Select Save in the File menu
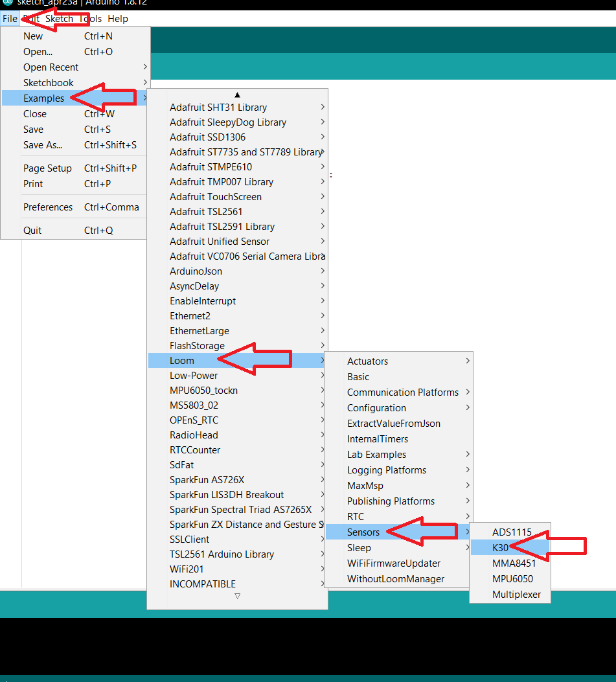This screenshot has width=616, height=682. pos(75,130)
